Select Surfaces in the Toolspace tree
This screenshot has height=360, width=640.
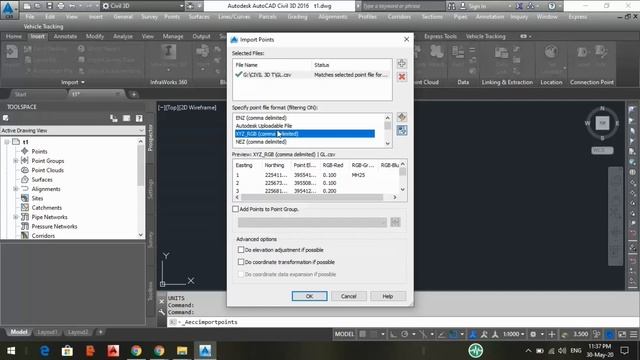[42, 180]
